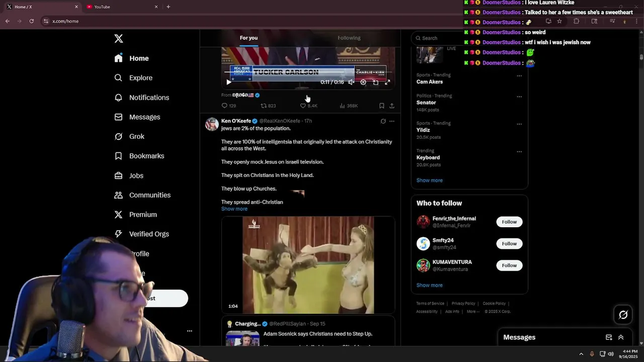This screenshot has width=644, height=362.
Task: Click the Explore magnifier icon
Action: 118,78
